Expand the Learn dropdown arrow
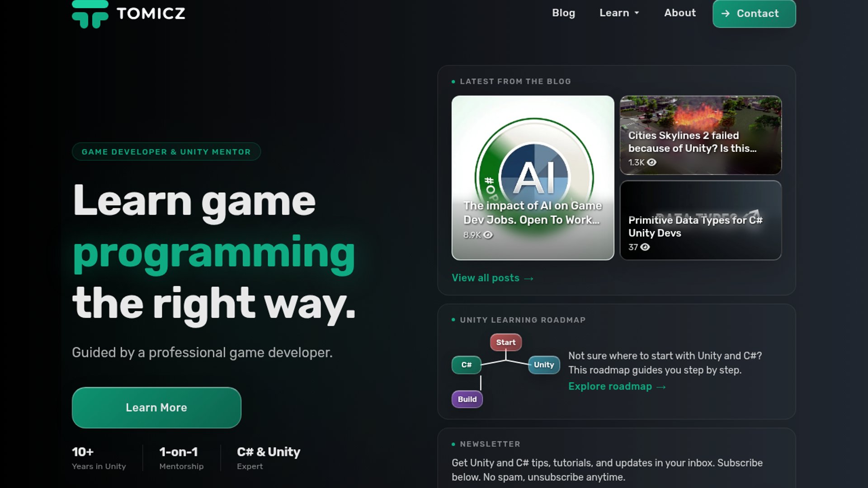Image resolution: width=868 pixels, height=488 pixels. point(637,13)
